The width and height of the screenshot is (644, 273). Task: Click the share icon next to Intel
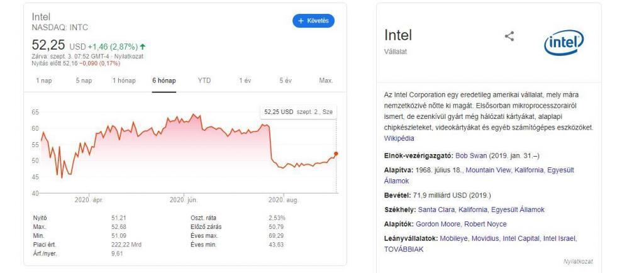pos(509,37)
